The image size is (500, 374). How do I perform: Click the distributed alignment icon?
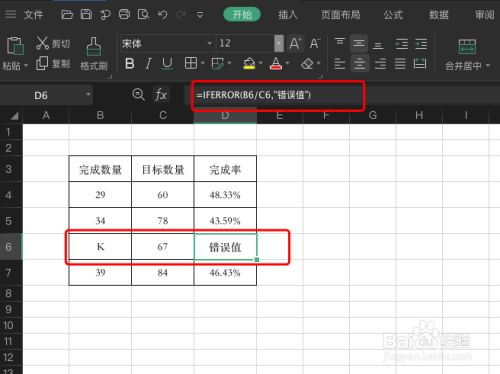tap(420, 63)
